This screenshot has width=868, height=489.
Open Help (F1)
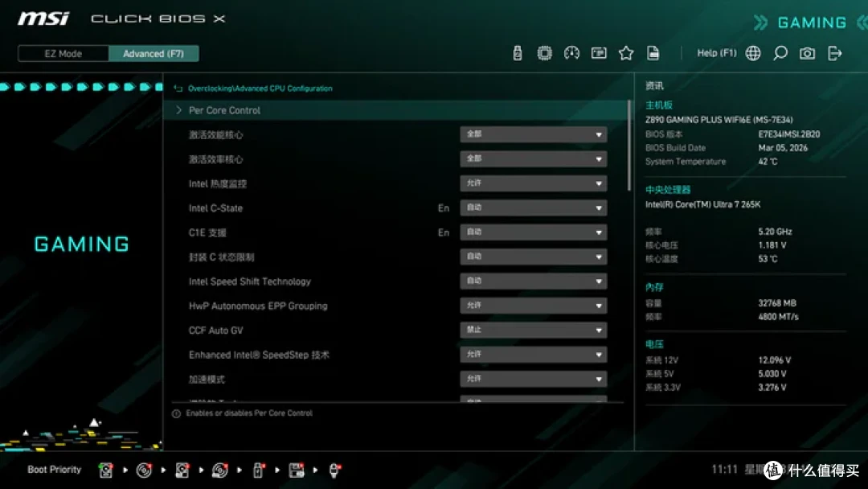coord(716,53)
